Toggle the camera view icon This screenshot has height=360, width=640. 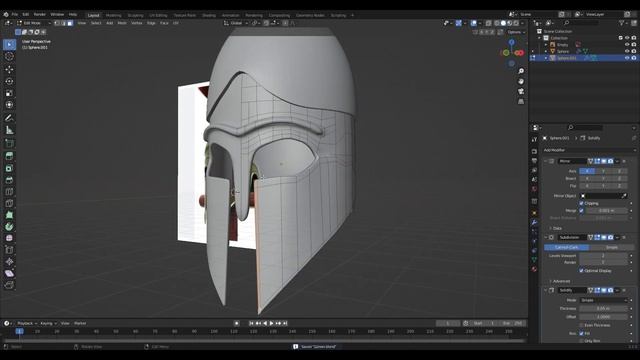click(x=521, y=91)
